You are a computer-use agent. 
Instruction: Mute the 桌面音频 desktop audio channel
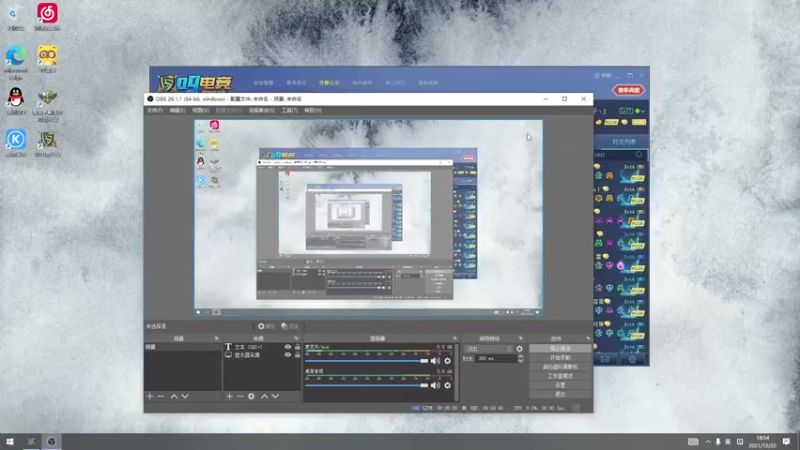pos(435,386)
